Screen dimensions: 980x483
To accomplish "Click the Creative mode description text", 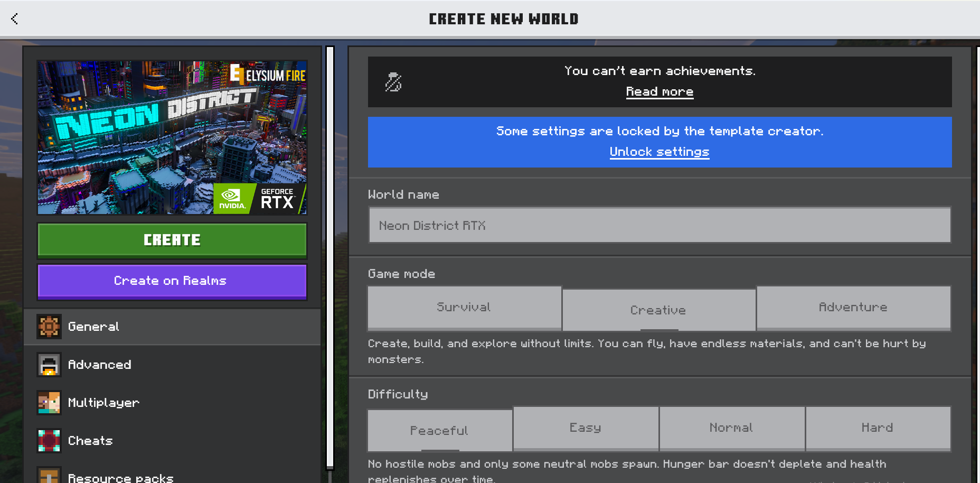I will coord(647,351).
